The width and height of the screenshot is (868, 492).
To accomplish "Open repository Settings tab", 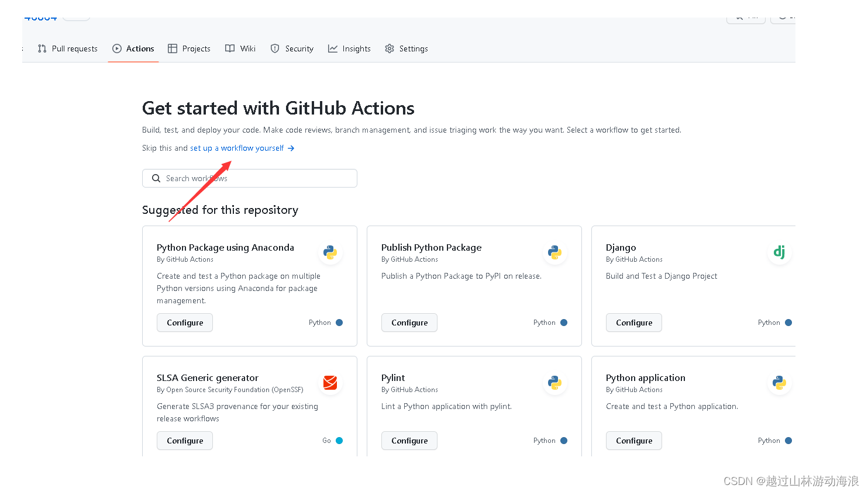I will click(x=407, y=48).
